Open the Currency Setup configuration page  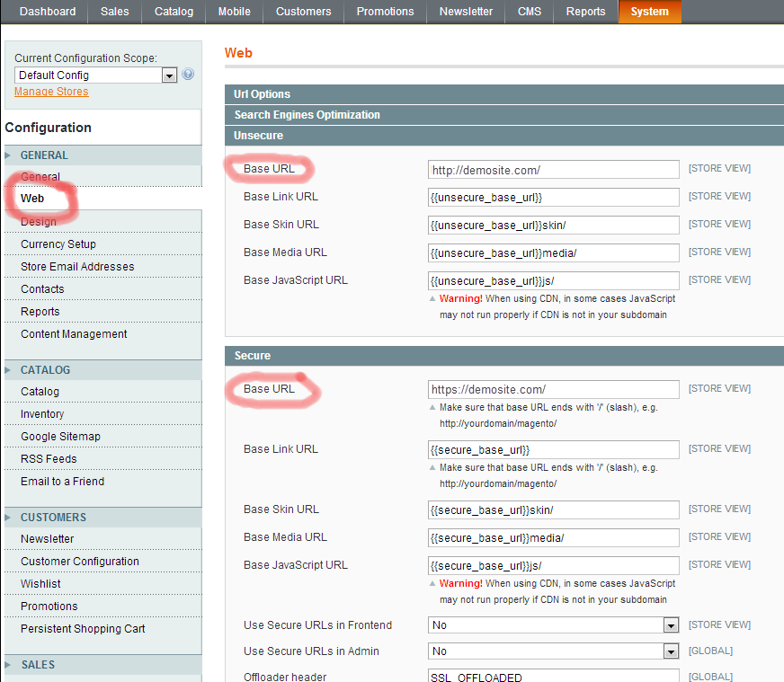tap(58, 244)
